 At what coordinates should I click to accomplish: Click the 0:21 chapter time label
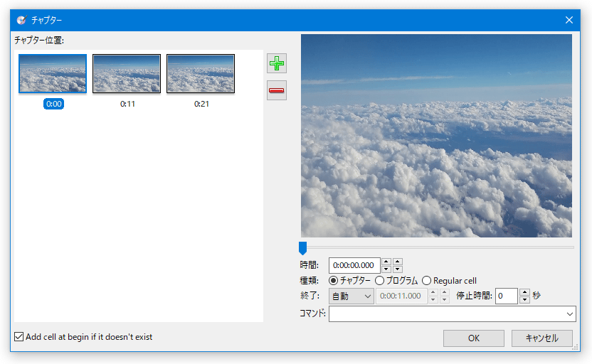tap(201, 104)
